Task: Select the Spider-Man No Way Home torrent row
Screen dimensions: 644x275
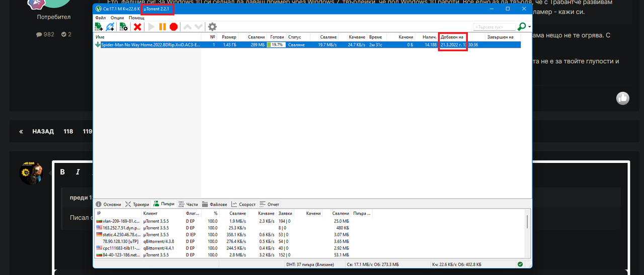Action: point(307,45)
